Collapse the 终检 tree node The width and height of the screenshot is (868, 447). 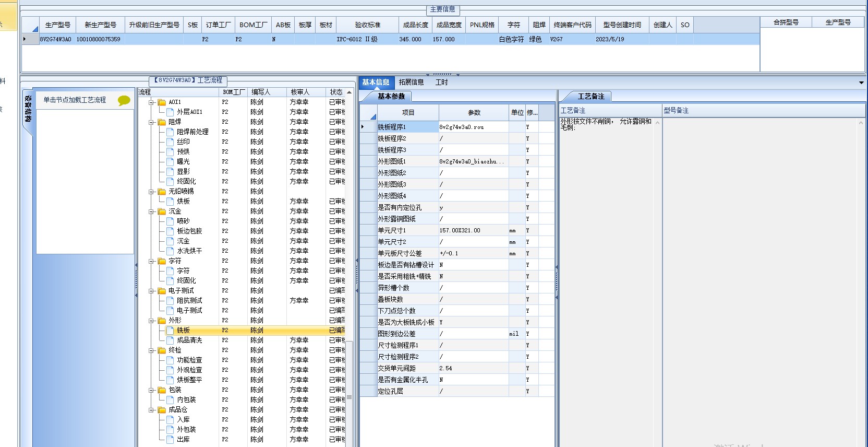coord(151,350)
